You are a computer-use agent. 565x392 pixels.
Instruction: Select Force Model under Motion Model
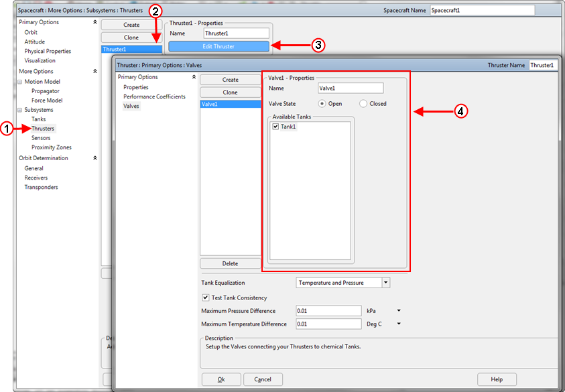click(x=47, y=101)
